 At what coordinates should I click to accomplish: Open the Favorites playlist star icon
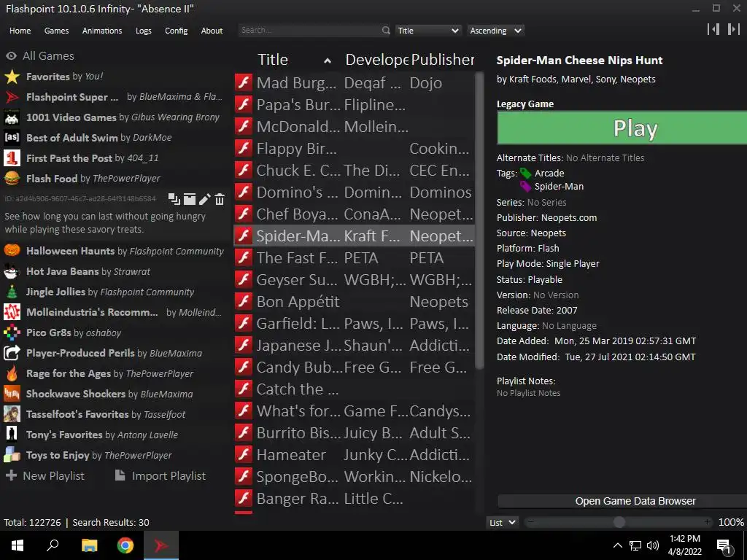tap(12, 77)
